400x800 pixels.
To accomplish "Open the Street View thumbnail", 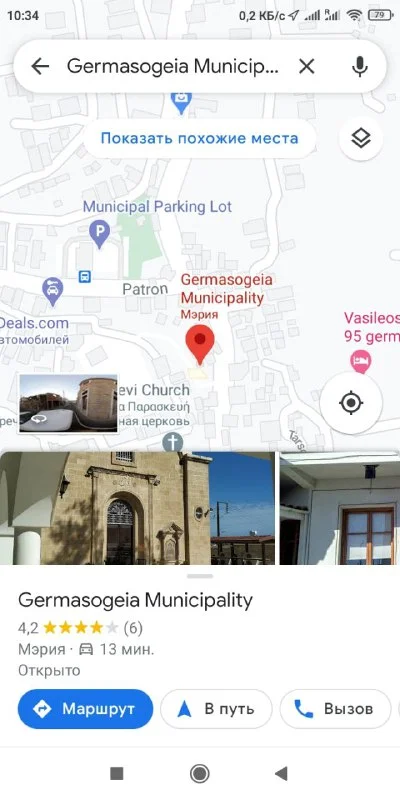I will coord(69,404).
